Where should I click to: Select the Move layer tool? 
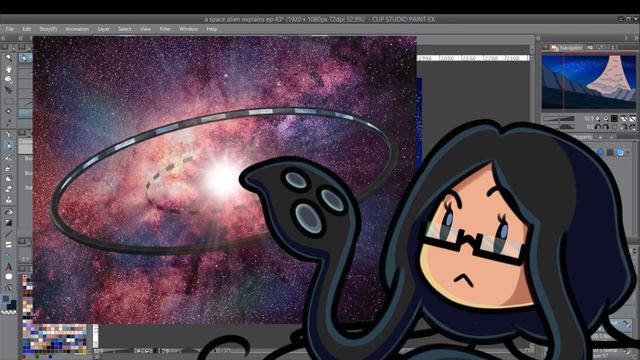tap(9, 90)
